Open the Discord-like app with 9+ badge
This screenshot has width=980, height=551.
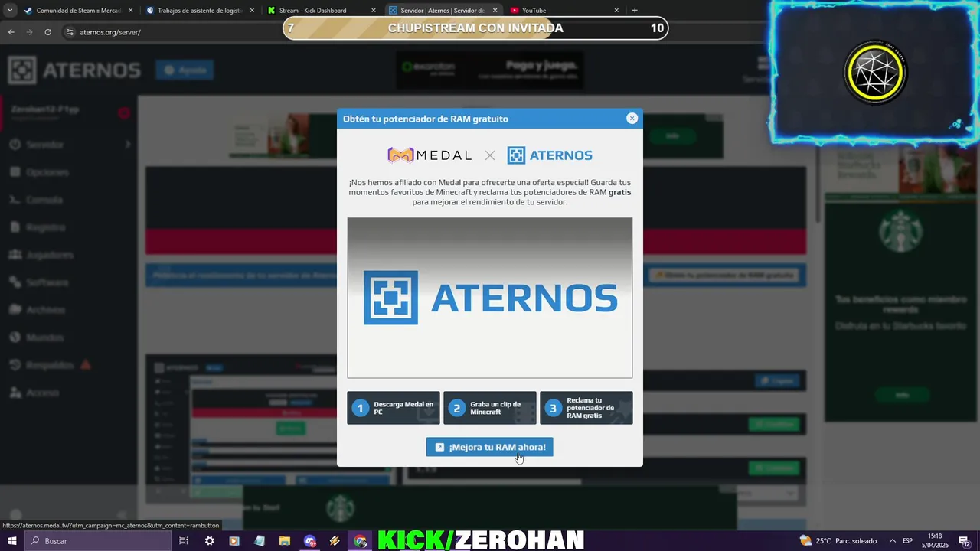(309, 541)
